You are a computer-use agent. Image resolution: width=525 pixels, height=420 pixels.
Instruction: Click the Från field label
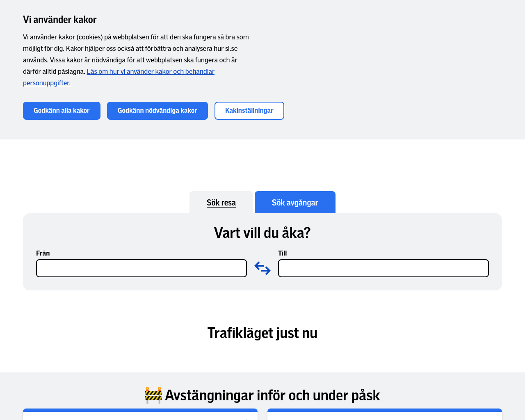pyautogui.click(x=43, y=253)
